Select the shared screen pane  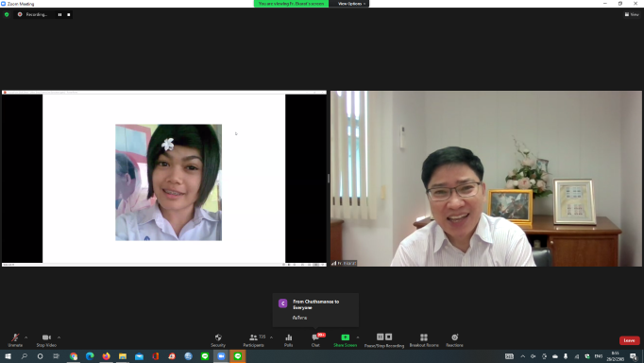coord(164,179)
